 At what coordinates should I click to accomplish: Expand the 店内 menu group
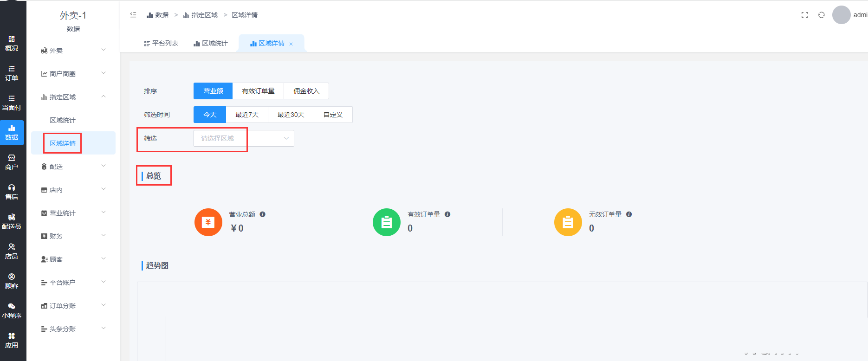click(x=73, y=190)
